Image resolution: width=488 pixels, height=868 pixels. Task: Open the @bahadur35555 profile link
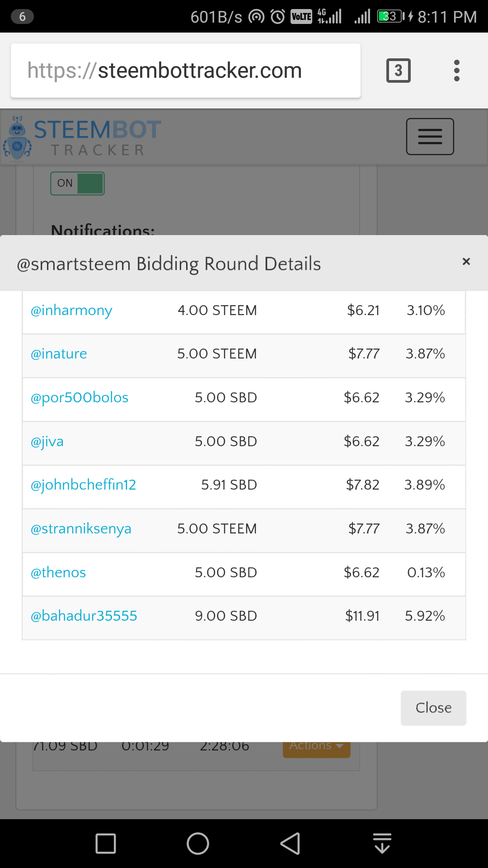click(x=84, y=616)
